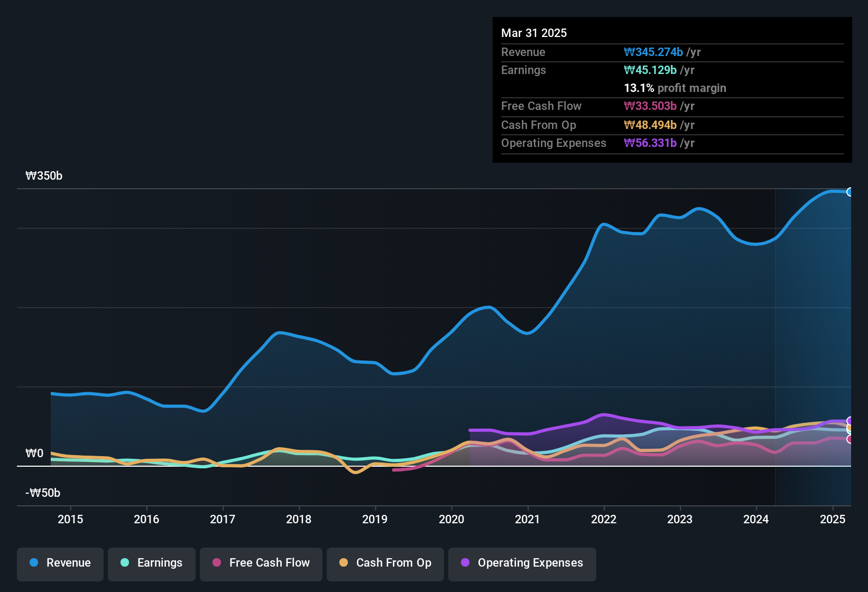The width and height of the screenshot is (868, 592).
Task: Click the ₩345.274b revenue value in tooltip
Action: point(653,52)
